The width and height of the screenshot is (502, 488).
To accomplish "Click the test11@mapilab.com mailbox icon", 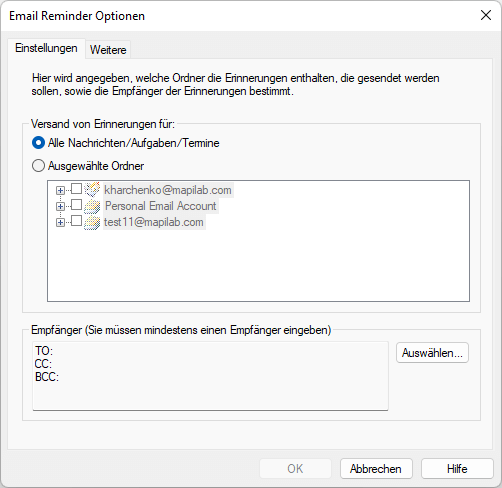I will coord(92,222).
